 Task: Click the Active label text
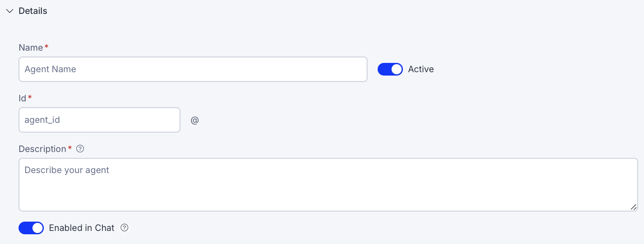tap(421, 69)
